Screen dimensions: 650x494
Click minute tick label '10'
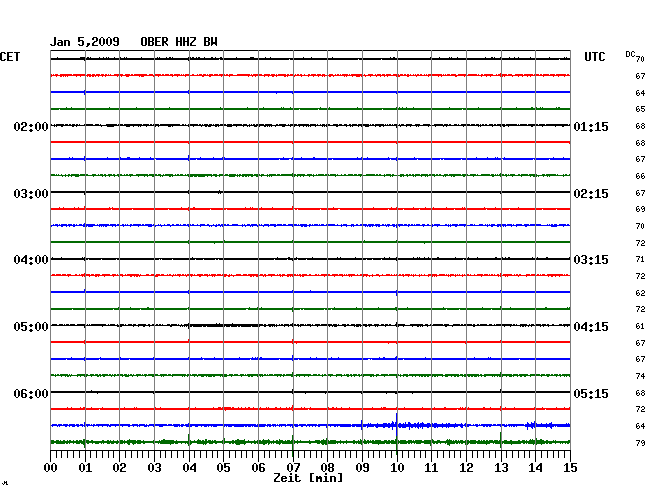pyautogui.click(x=397, y=467)
